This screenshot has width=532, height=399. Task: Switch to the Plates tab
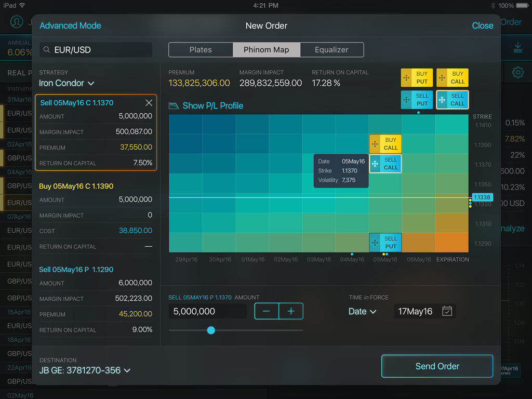[x=201, y=50]
